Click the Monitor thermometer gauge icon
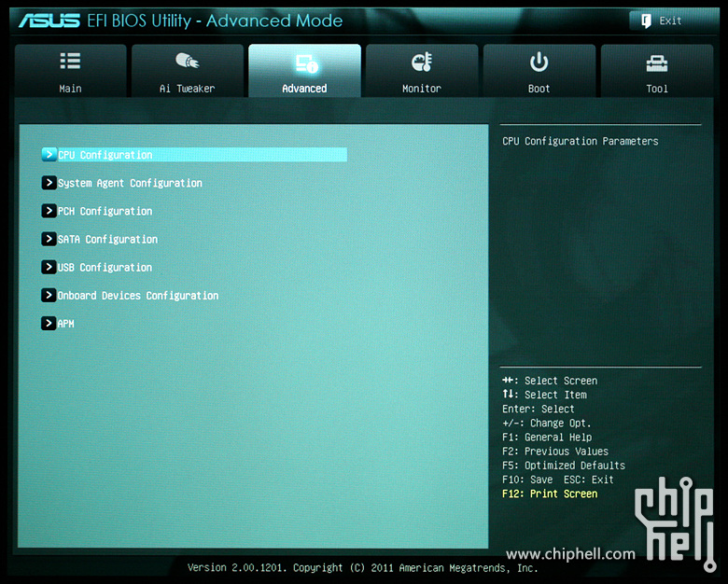This screenshot has height=584, width=728. [422, 62]
